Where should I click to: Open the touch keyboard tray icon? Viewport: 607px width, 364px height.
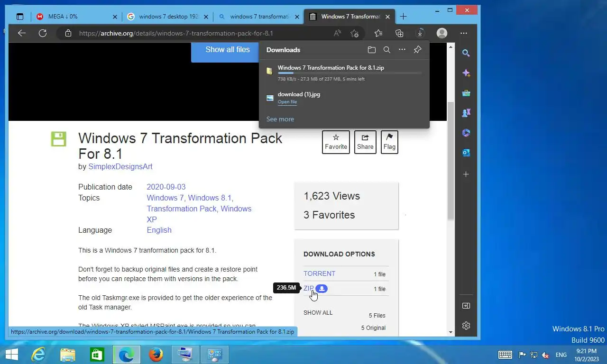(505, 355)
